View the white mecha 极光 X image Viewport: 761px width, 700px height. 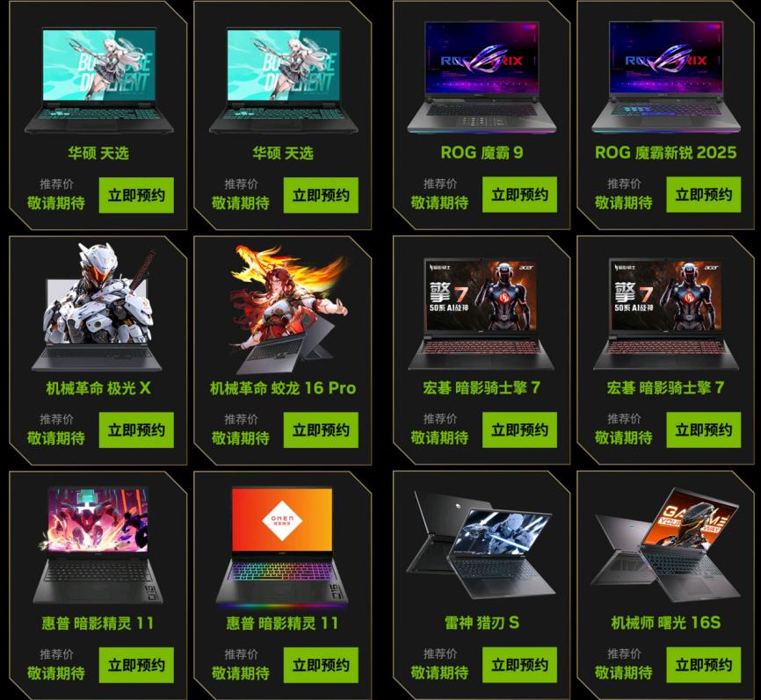point(98,307)
